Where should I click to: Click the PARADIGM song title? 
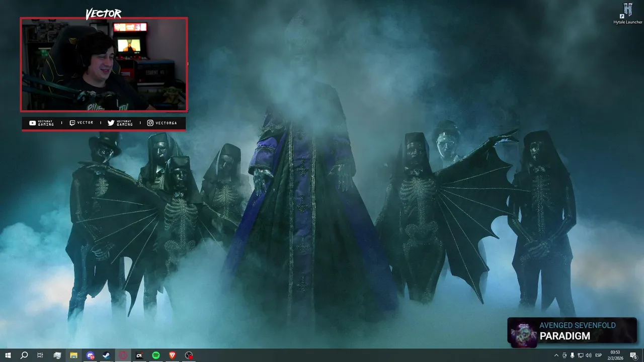(565, 336)
